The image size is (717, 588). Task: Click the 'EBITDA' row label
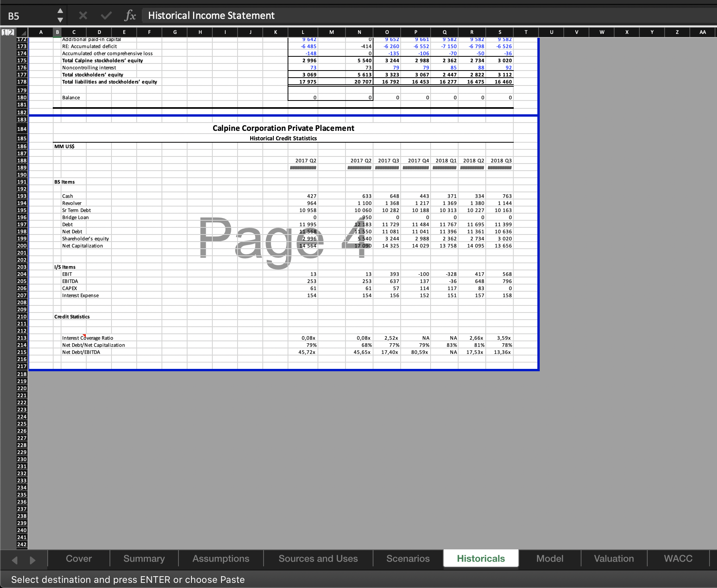click(70, 281)
